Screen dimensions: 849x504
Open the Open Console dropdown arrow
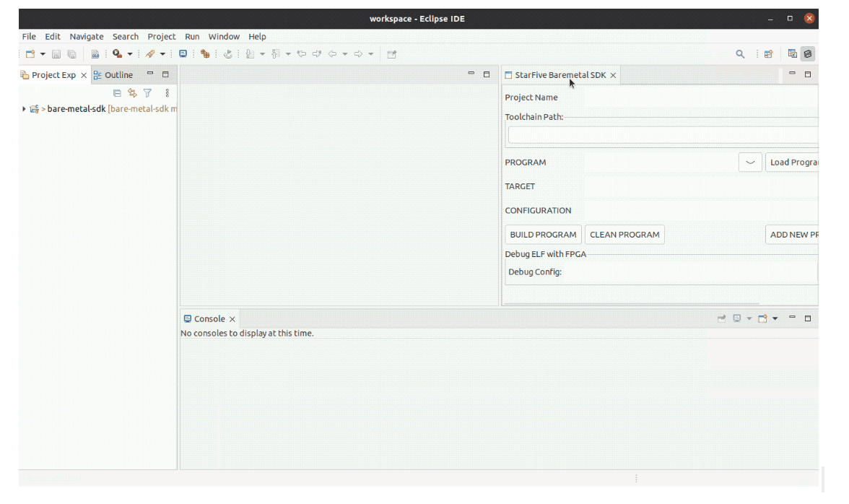tap(775, 318)
